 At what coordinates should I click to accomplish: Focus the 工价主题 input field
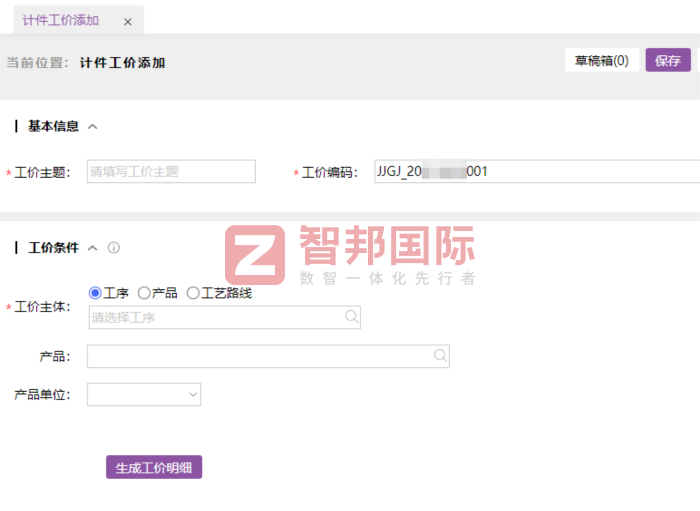(171, 172)
